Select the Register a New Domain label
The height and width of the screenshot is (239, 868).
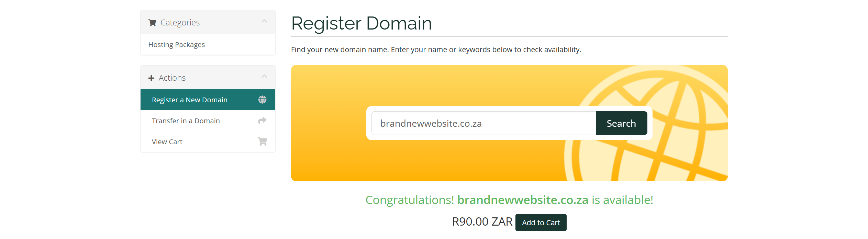190,100
